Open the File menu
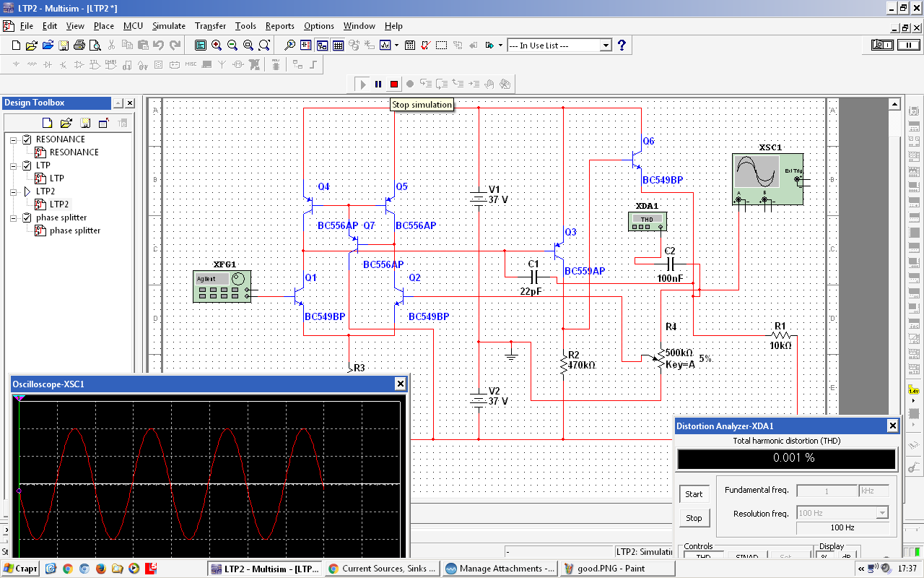The height and width of the screenshot is (578, 924). coord(27,26)
